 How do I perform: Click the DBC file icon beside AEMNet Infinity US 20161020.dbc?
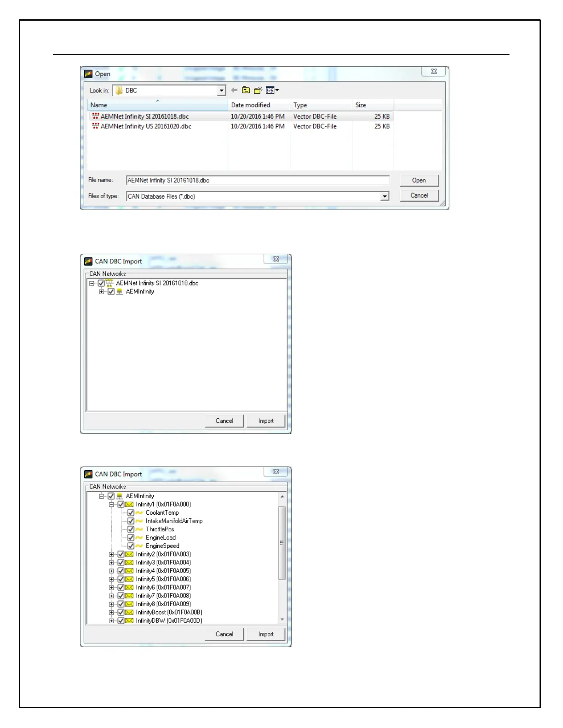96,126
